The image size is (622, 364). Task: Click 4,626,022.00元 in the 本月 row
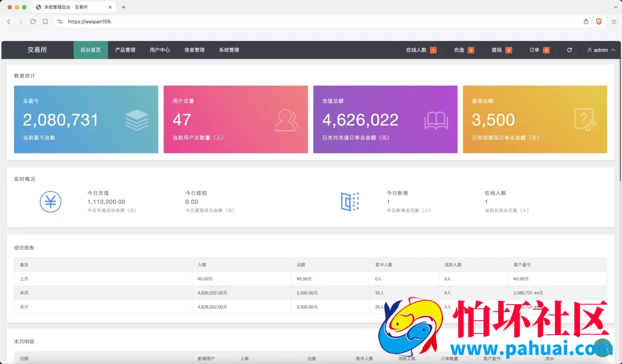click(212, 293)
